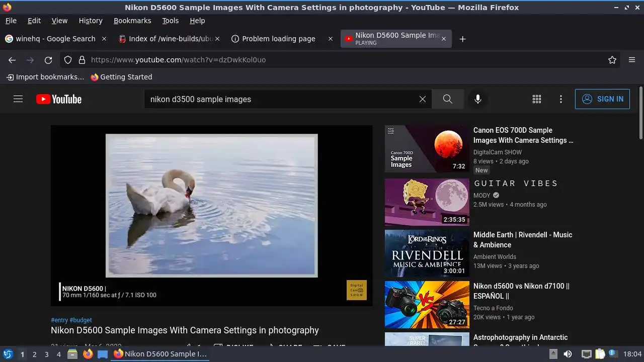Reload the current page
Image resolution: width=644 pixels, height=362 pixels.
point(48,60)
